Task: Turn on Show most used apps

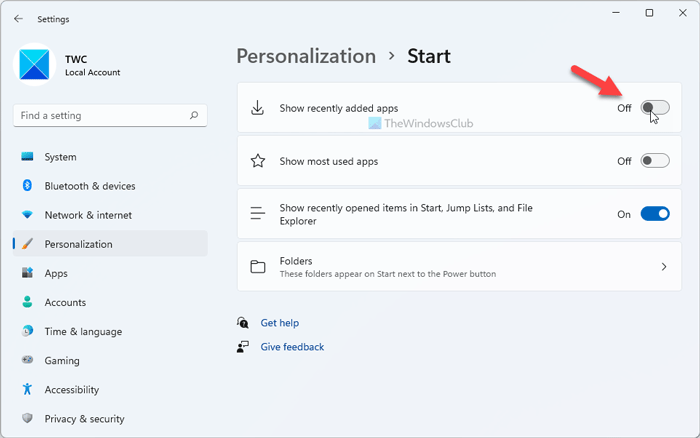Action: pos(655,161)
